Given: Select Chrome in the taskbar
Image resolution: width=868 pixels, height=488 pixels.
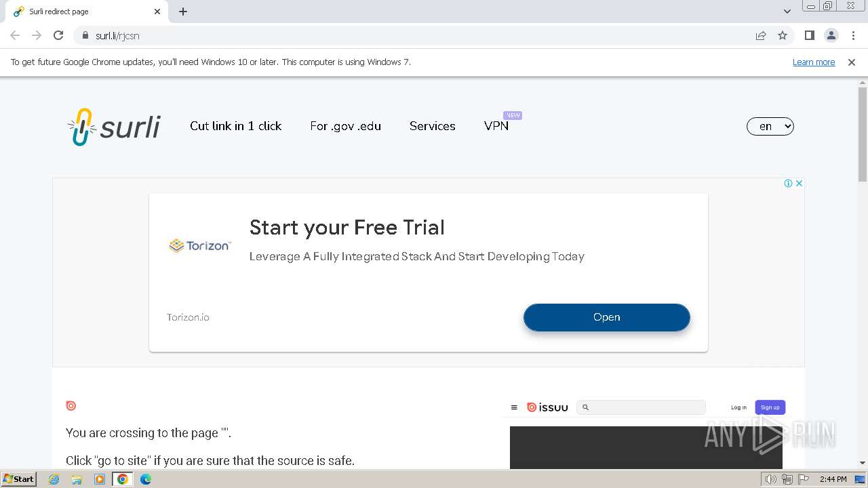Looking at the screenshot, I should 123,479.
